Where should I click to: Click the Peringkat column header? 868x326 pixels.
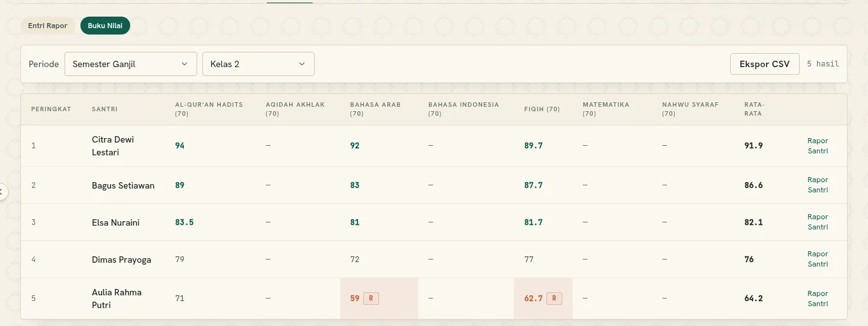click(x=51, y=109)
